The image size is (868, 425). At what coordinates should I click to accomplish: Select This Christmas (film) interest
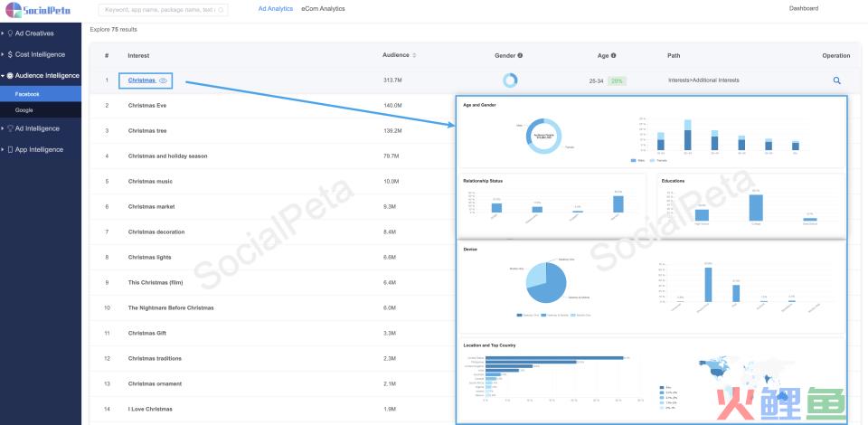point(155,283)
